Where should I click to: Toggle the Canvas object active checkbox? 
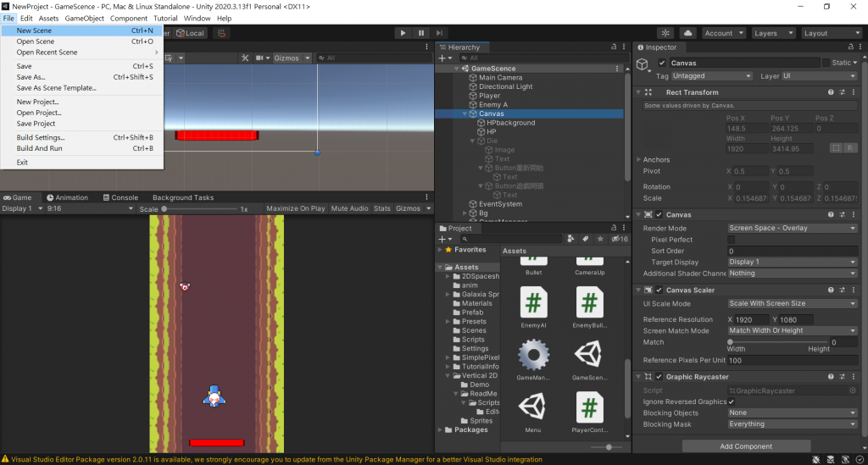[x=661, y=63]
